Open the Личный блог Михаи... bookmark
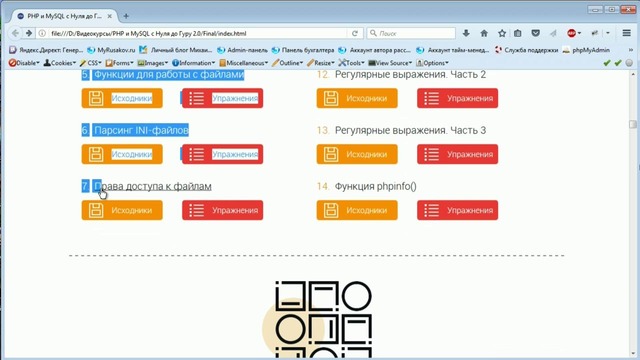The height and width of the screenshot is (360, 640). tap(176, 50)
